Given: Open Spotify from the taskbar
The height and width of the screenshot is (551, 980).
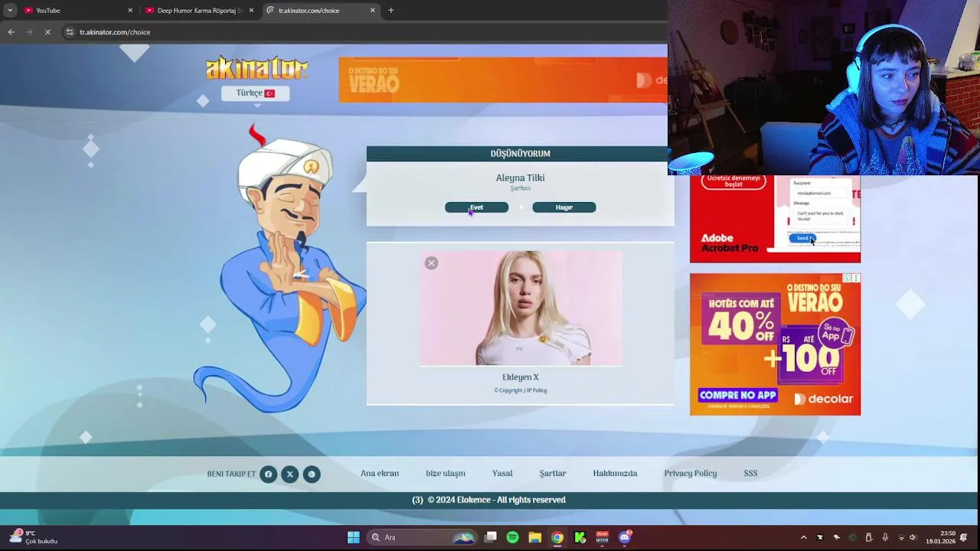Looking at the screenshot, I should click(x=512, y=537).
